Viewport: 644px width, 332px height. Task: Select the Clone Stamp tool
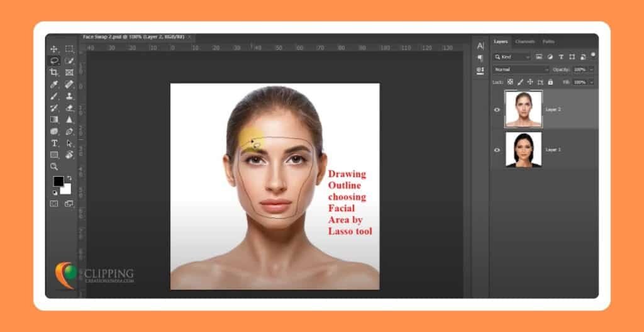point(69,96)
